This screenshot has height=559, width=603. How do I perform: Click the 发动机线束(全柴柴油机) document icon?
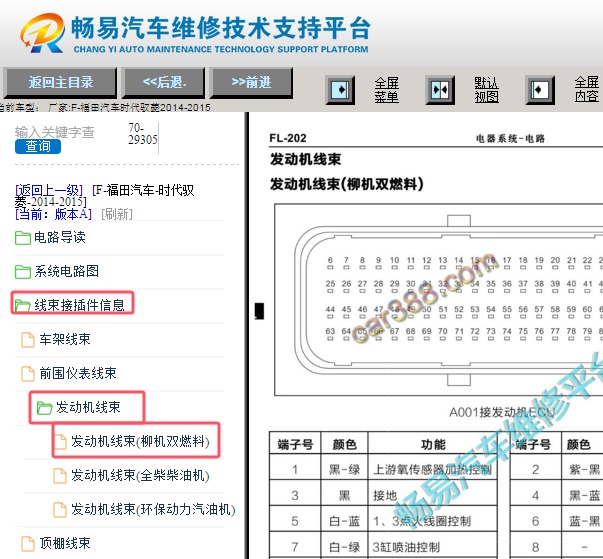[x=60, y=476]
